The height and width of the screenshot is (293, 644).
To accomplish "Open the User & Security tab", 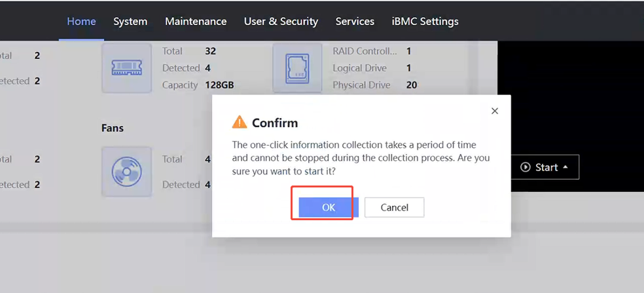I will click(x=281, y=21).
